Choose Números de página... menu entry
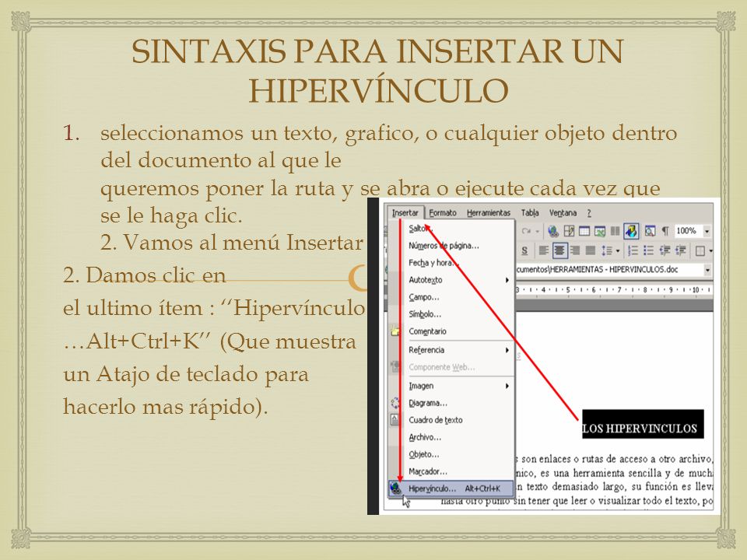Viewport: 747px width, 560px height. pyautogui.click(x=451, y=246)
